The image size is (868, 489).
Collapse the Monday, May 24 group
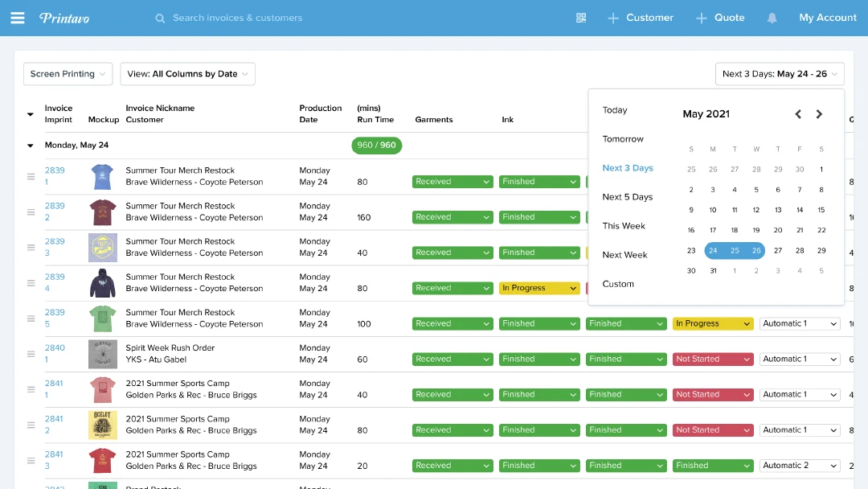tap(31, 146)
